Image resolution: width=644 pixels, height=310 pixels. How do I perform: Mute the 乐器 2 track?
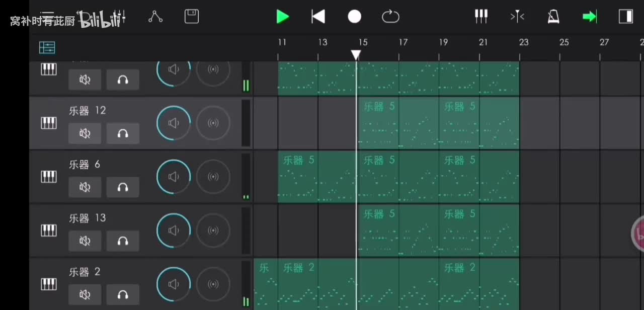(85, 294)
